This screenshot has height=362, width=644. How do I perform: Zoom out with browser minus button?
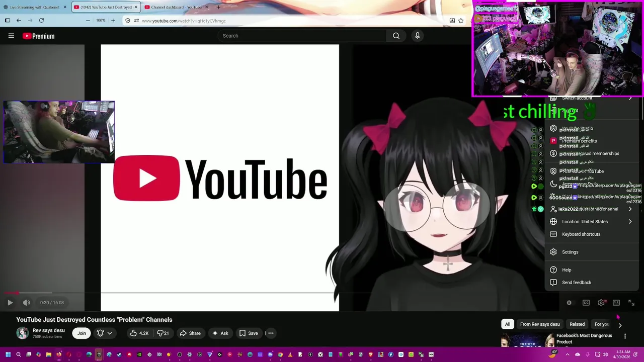click(x=88, y=21)
